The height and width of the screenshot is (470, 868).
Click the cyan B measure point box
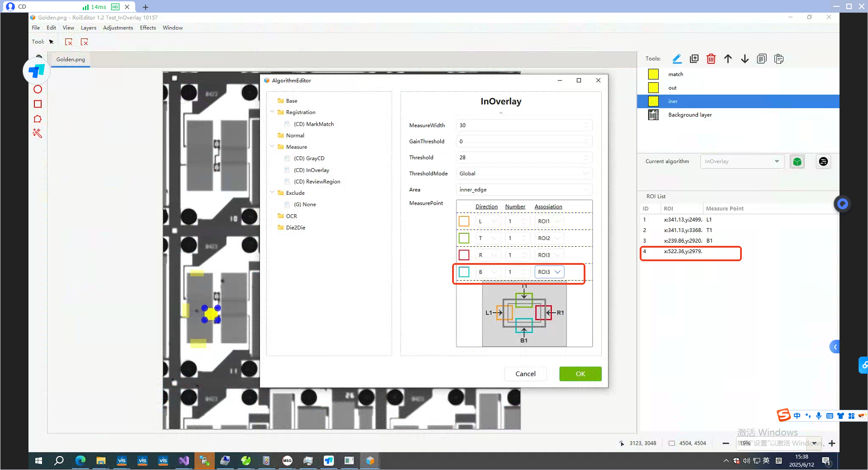coord(464,272)
